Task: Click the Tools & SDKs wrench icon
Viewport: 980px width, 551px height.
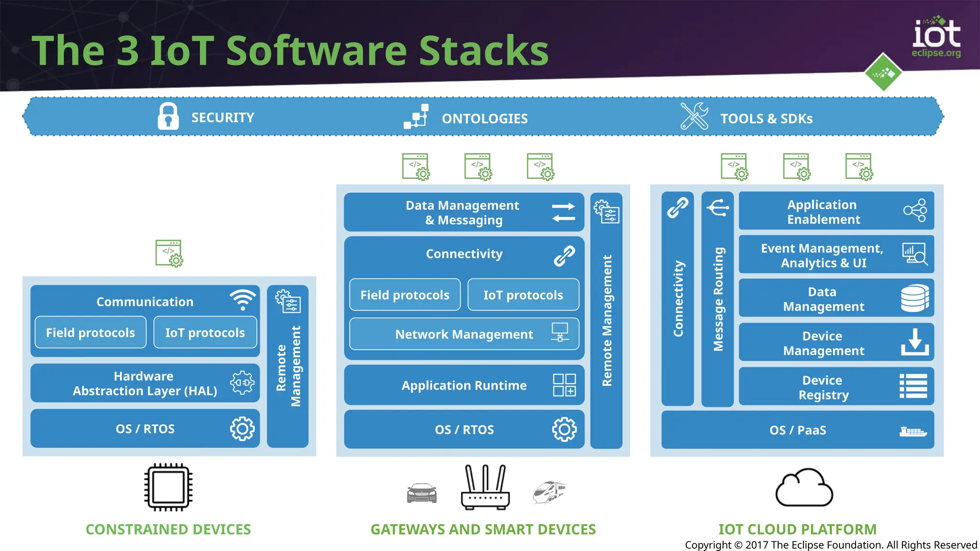Action: click(694, 116)
